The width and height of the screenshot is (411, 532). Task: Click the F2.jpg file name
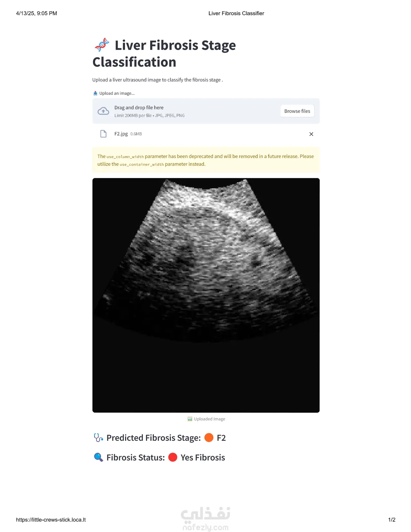pyautogui.click(x=121, y=134)
